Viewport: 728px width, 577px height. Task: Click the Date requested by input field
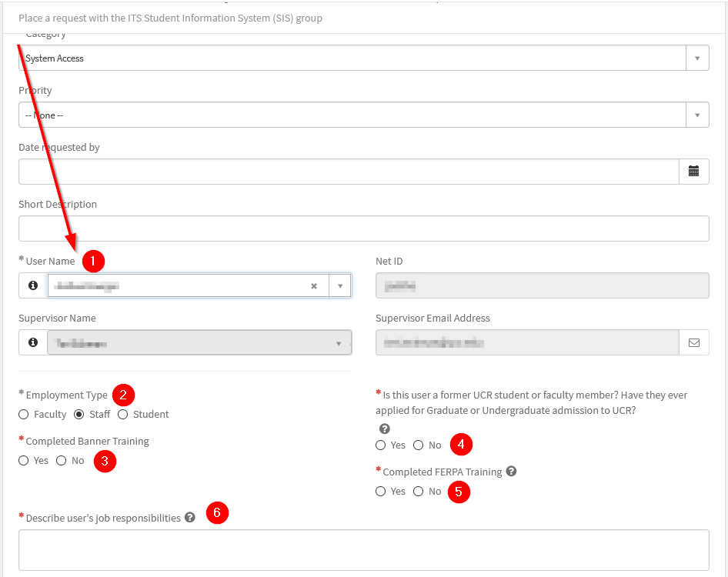tap(348, 172)
